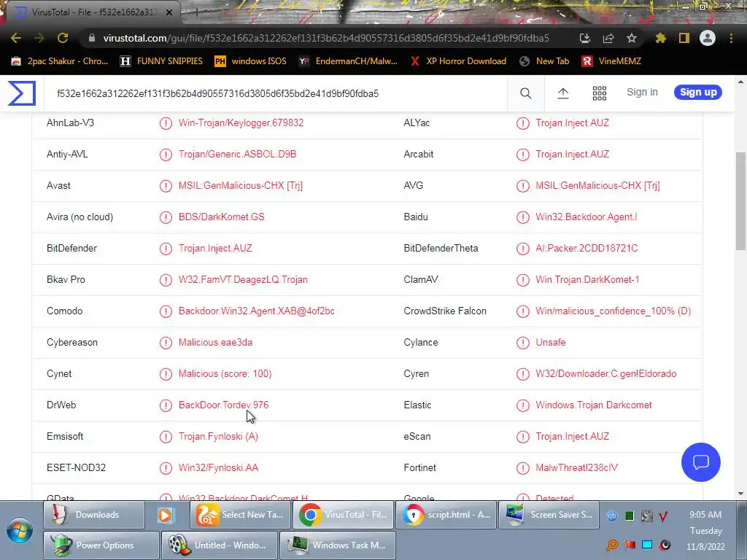The image size is (747, 560).
Task: Toggle the Chrome side panel icon
Action: (x=684, y=38)
